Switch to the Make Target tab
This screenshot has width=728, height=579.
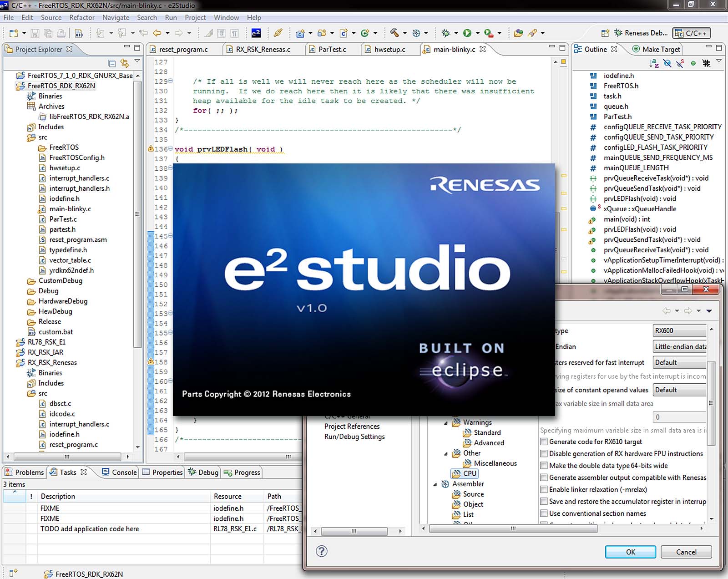tap(656, 49)
